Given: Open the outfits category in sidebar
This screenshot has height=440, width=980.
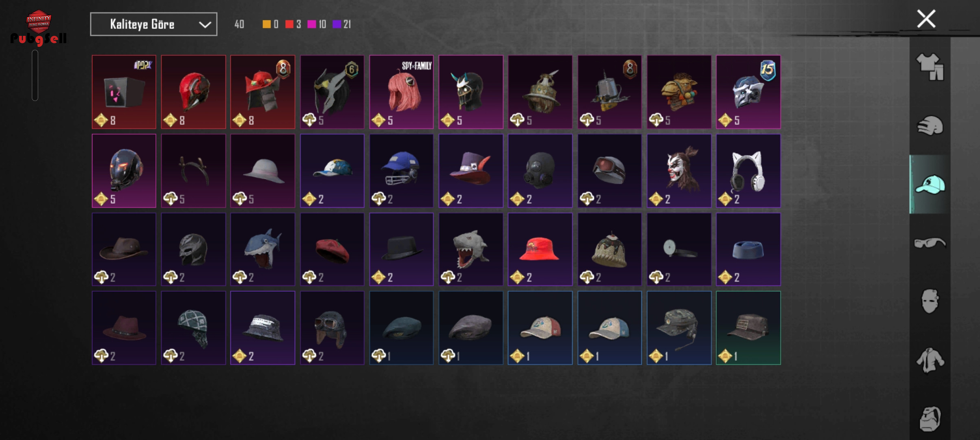Looking at the screenshot, I should 930,67.
